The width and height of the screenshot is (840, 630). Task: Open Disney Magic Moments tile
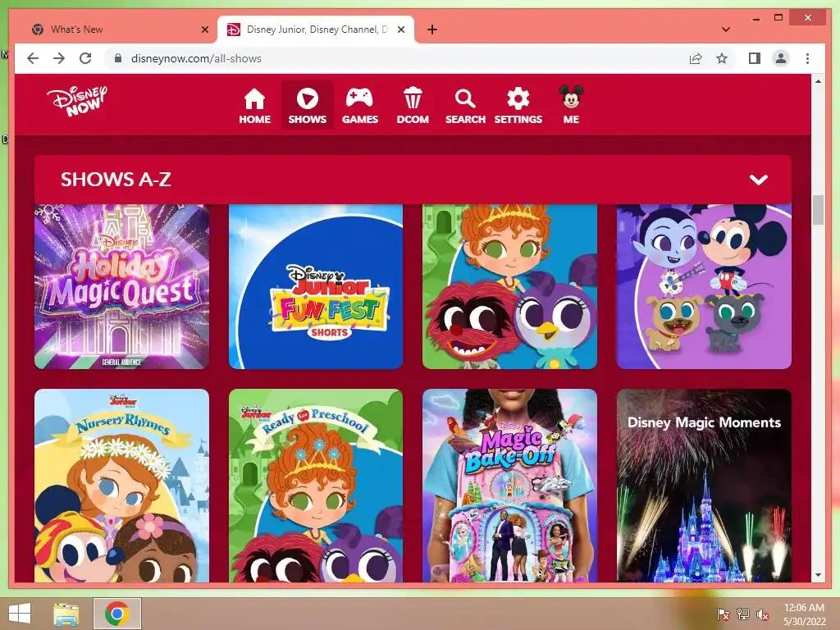coord(704,486)
